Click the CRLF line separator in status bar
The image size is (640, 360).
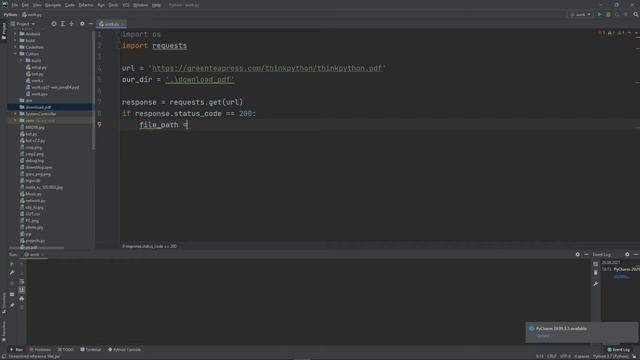pyautogui.click(x=552, y=356)
